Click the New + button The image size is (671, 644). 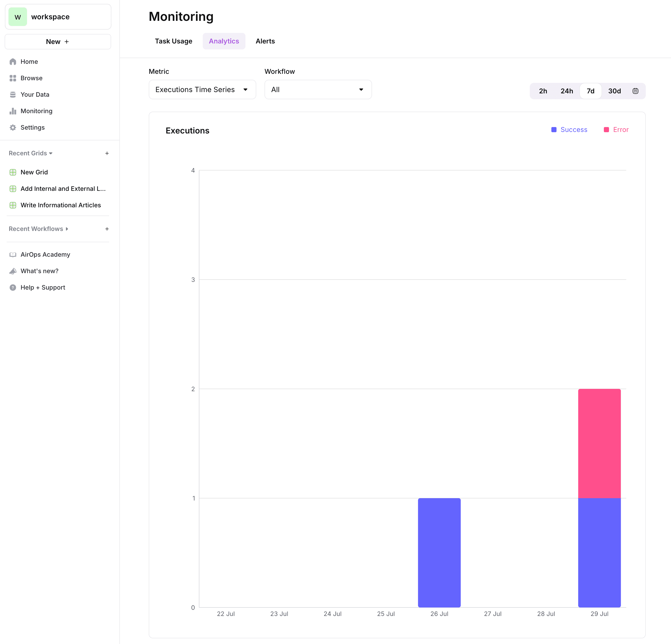(x=58, y=42)
